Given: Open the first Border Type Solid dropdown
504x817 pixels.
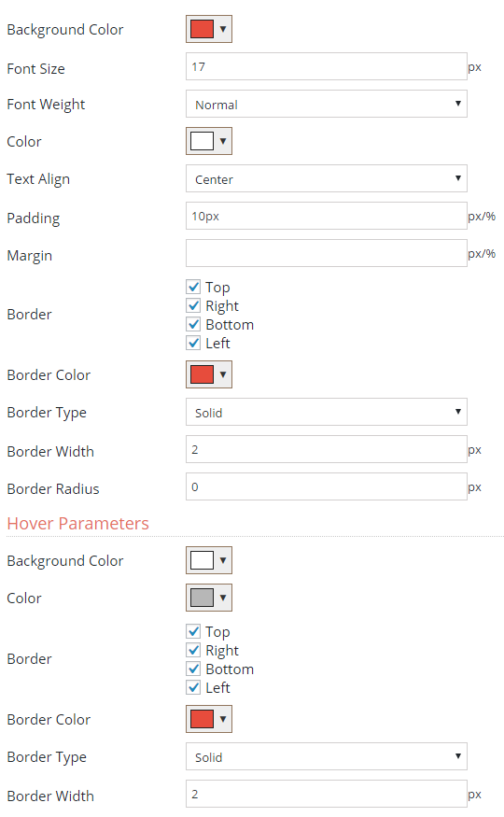Looking at the screenshot, I should [327, 412].
